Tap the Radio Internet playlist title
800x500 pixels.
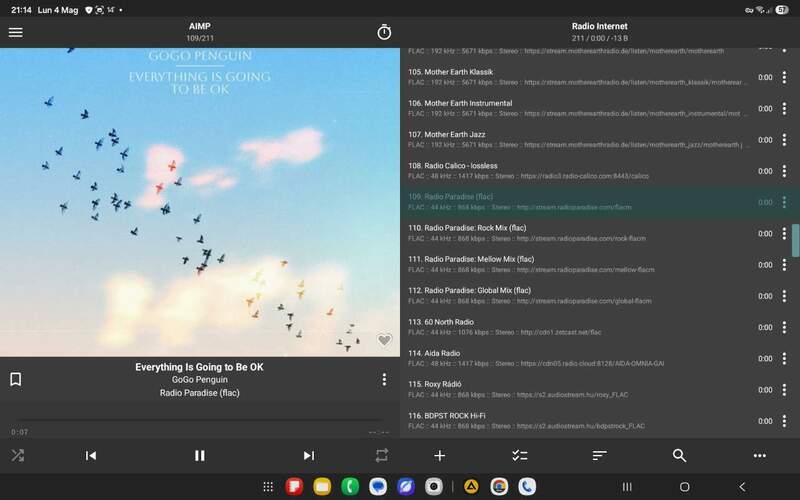599,26
